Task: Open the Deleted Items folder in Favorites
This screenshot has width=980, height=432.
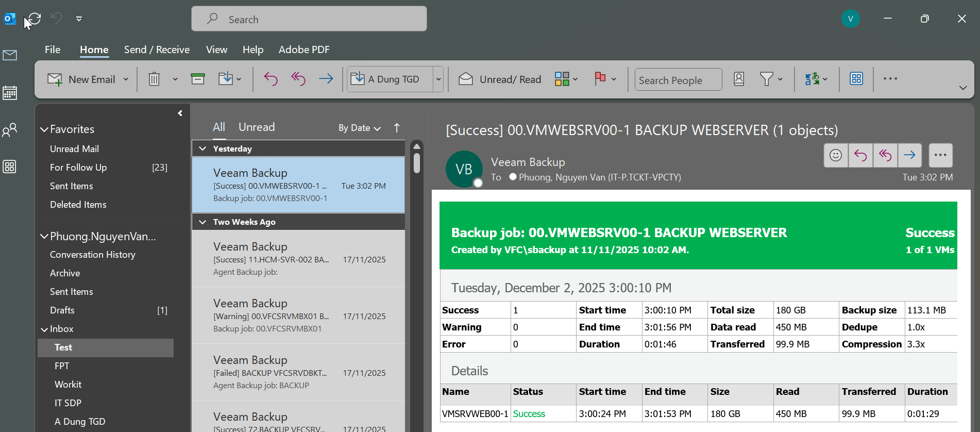Action: [78, 205]
